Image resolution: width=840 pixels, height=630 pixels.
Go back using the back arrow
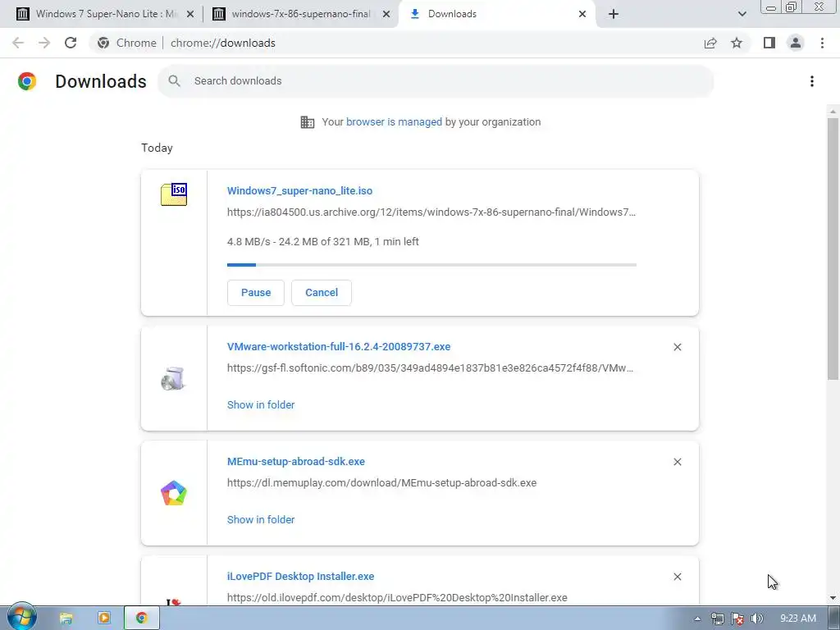18,43
